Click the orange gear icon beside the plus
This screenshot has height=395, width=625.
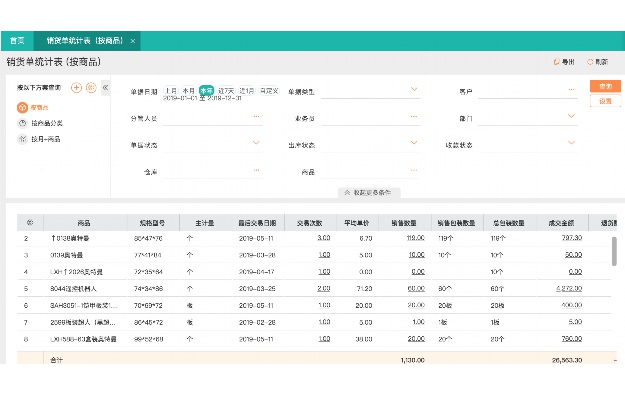tap(91, 87)
